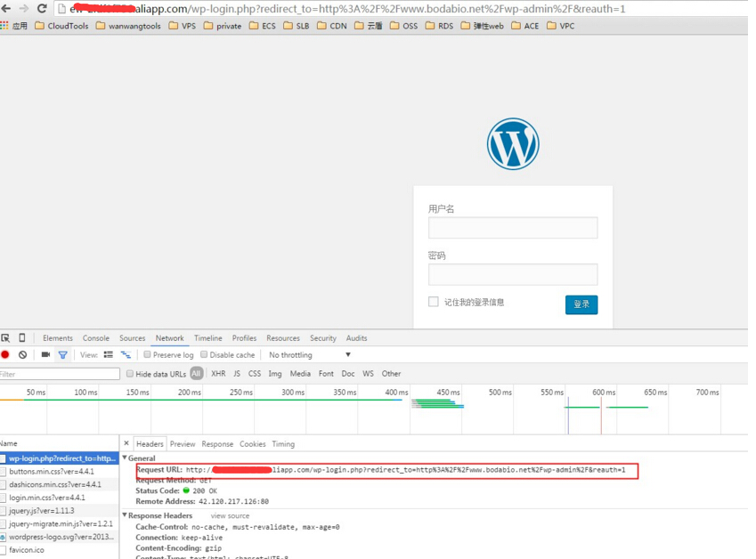This screenshot has height=559, width=756.
Task: Select favicon.ico request row
Action: [60, 550]
